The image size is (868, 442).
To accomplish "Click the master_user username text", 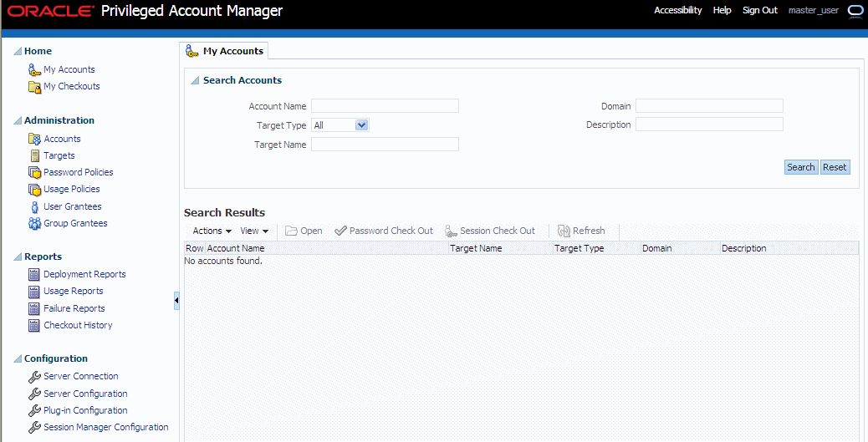I will [x=813, y=11].
